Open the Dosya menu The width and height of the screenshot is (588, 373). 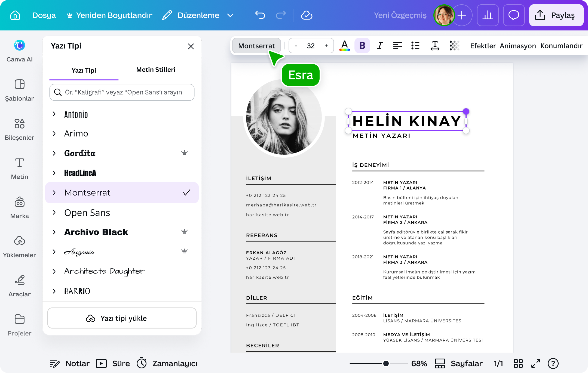click(44, 15)
